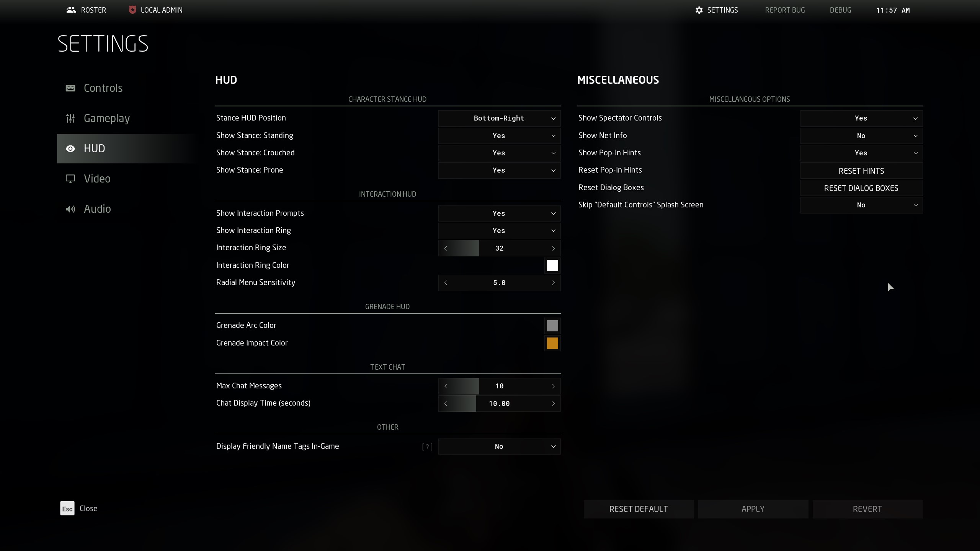The width and height of the screenshot is (980, 551).
Task: Toggle Show Stance: Crouched setting
Action: pos(499,153)
